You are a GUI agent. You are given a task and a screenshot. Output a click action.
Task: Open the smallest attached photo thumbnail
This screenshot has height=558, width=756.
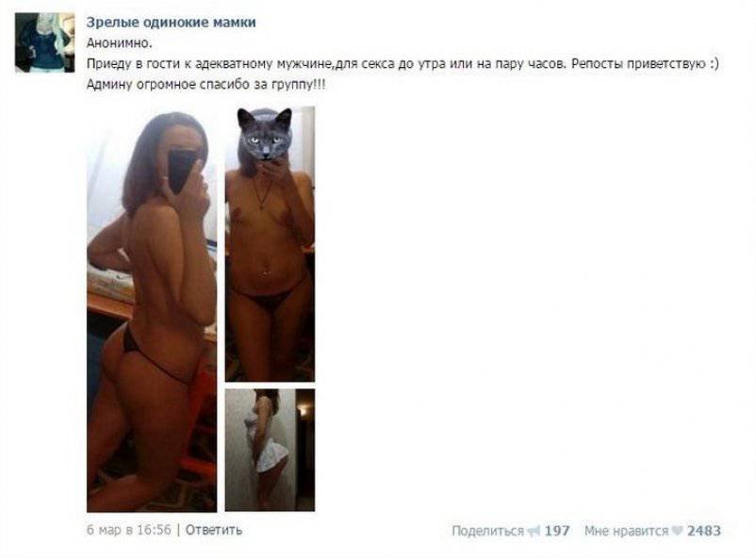(x=270, y=450)
